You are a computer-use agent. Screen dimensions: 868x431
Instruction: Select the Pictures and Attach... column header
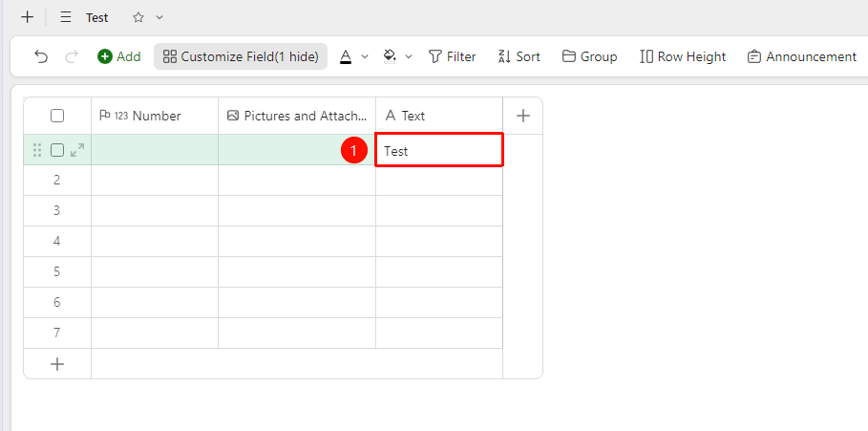pyautogui.click(x=297, y=116)
